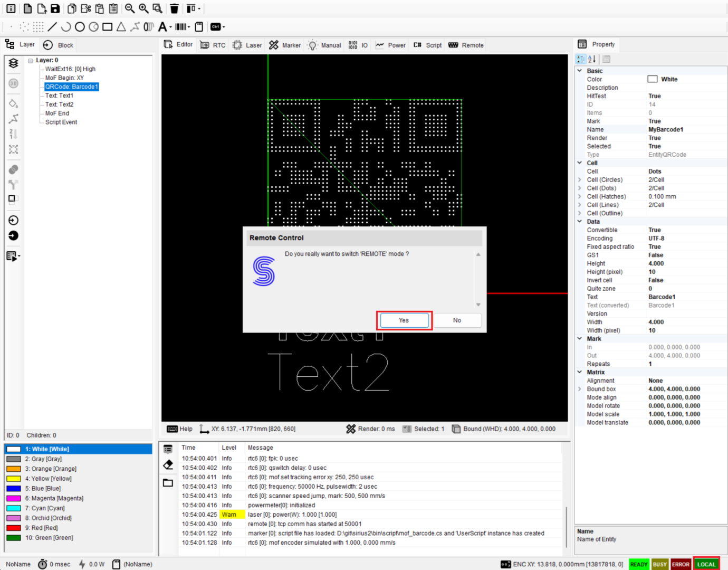
Task: Open the Remote tab
Action: (466, 45)
